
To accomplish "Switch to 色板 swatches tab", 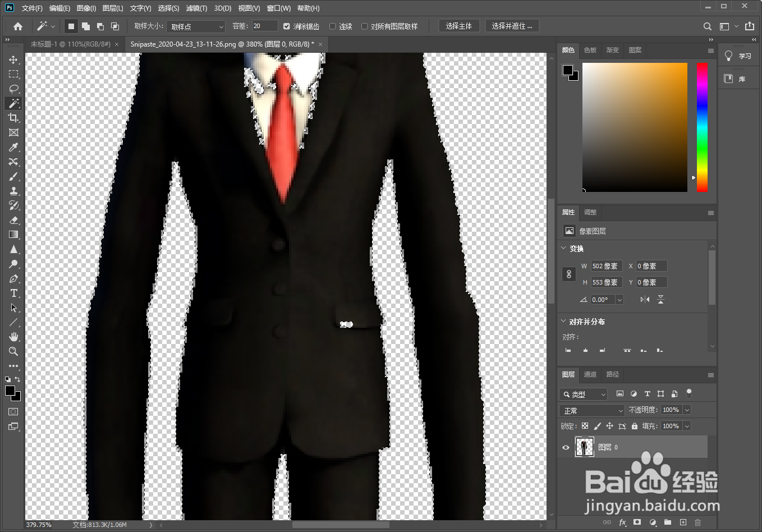I will point(590,50).
